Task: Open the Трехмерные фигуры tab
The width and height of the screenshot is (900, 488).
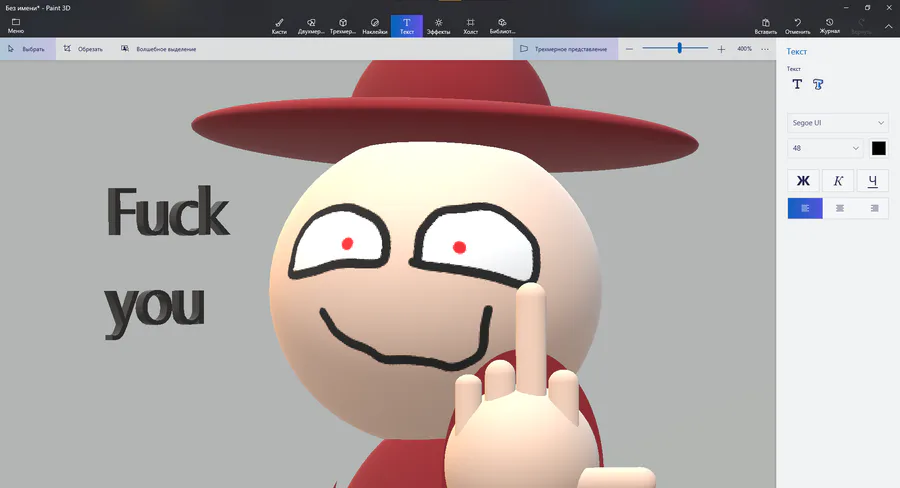Action: [x=343, y=26]
